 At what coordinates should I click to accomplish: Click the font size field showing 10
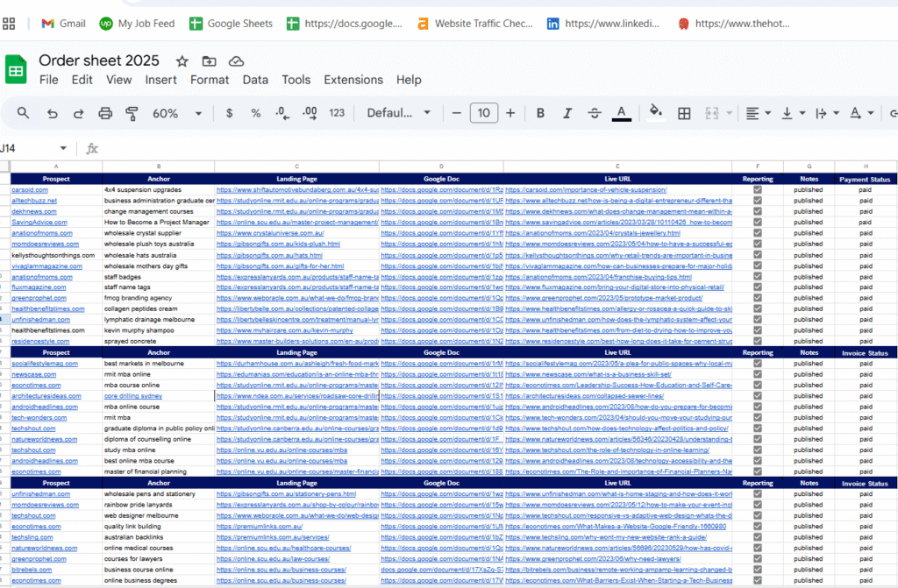click(x=483, y=113)
